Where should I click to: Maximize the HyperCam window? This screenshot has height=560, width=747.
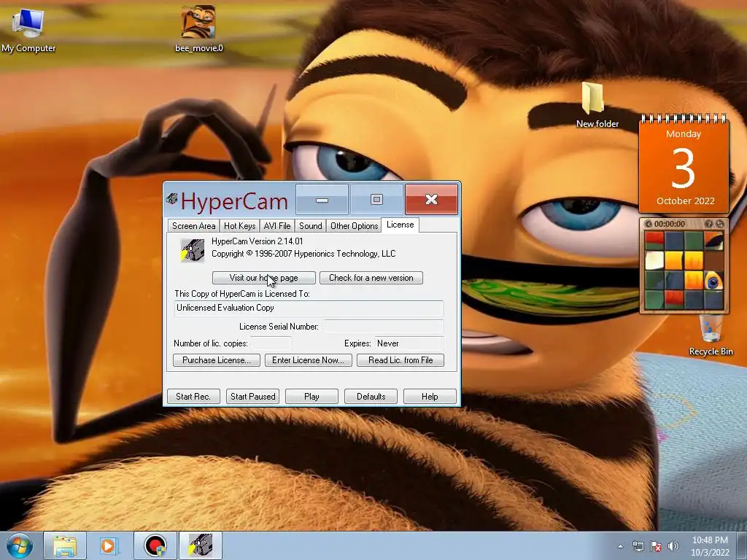point(376,200)
